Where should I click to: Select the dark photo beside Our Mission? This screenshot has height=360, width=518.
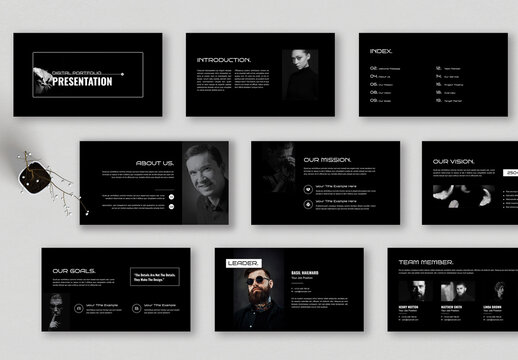coord(278,167)
